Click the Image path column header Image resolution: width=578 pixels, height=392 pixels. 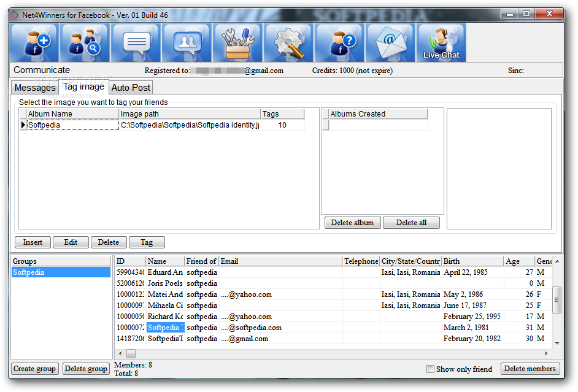pos(190,114)
